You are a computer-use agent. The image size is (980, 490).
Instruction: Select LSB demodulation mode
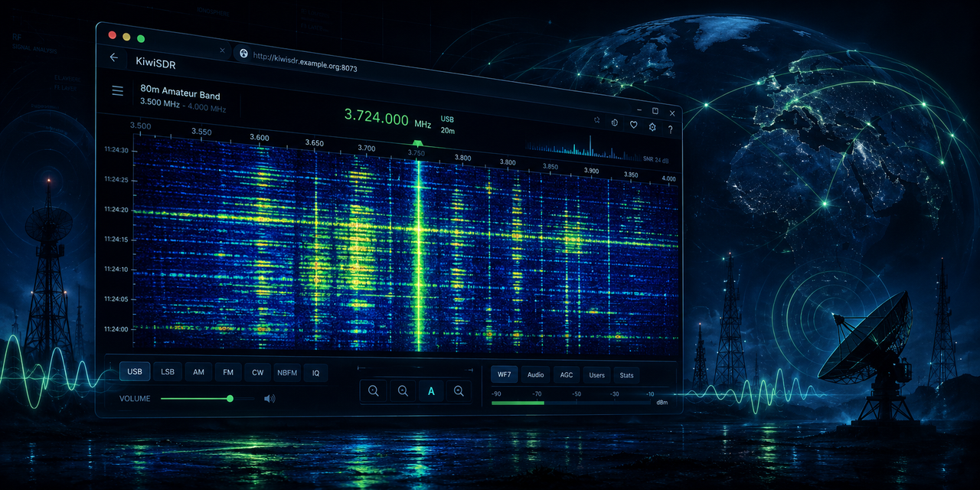coord(166,372)
